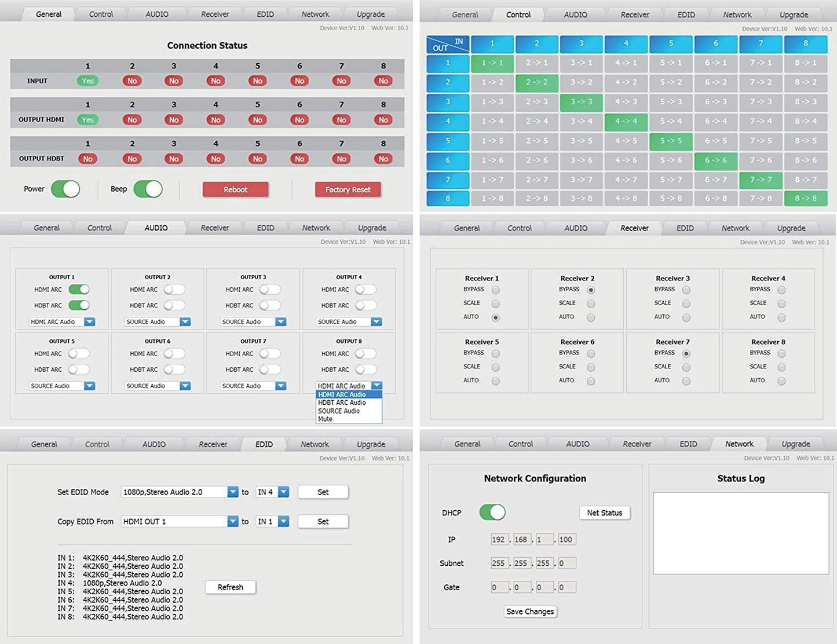Click the first IP field showing 192
Screen dimensions: 837x644
(x=498, y=539)
